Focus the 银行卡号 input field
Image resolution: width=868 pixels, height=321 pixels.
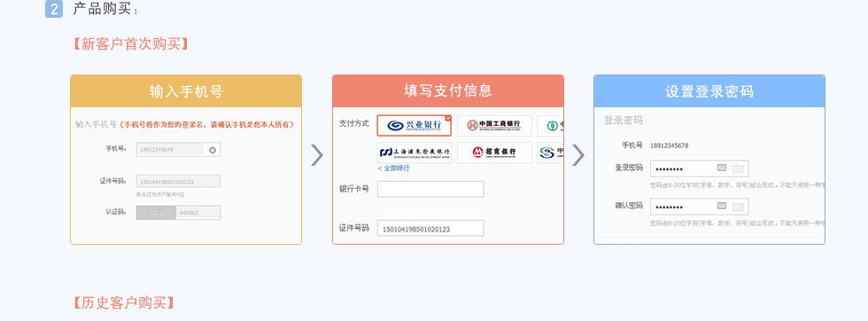tap(430, 189)
